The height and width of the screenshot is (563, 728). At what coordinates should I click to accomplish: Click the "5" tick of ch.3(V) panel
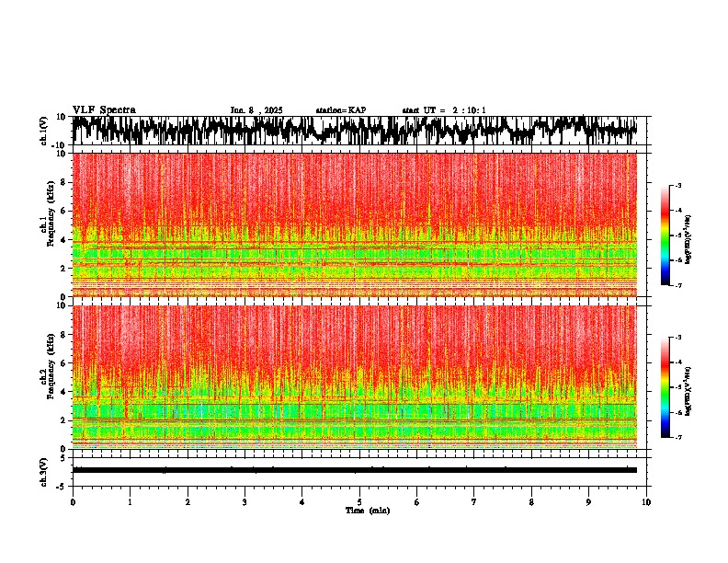click(64, 458)
